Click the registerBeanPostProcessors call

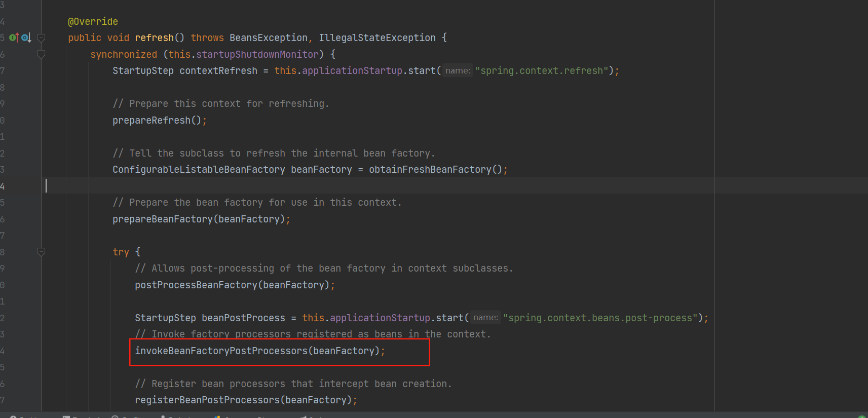pyautogui.click(x=243, y=400)
